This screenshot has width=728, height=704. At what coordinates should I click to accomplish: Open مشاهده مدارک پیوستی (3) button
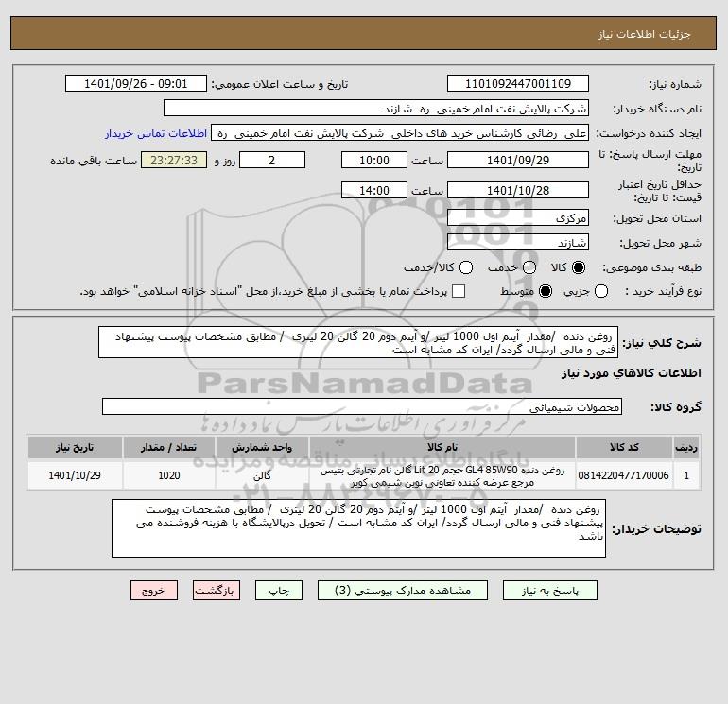pos(403,591)
